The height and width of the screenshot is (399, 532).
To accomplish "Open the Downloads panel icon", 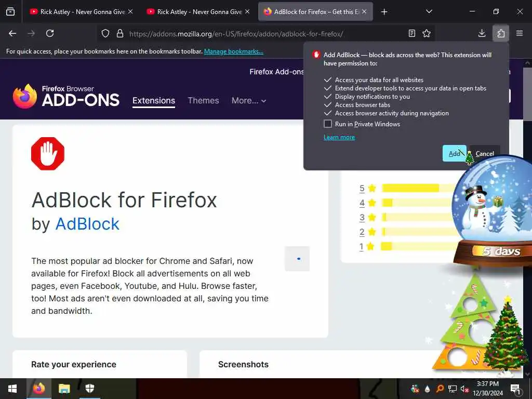I will pos(482,33).
